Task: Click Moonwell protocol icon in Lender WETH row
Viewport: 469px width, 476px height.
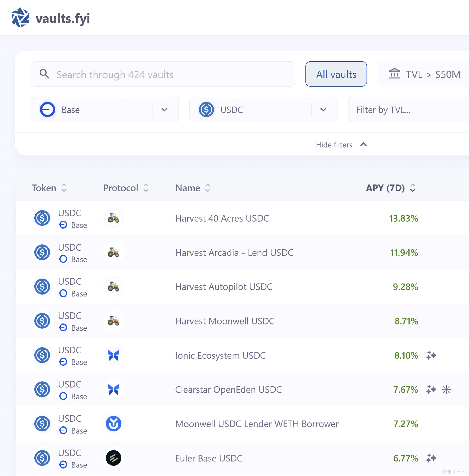Action: [x=113, y=424]
